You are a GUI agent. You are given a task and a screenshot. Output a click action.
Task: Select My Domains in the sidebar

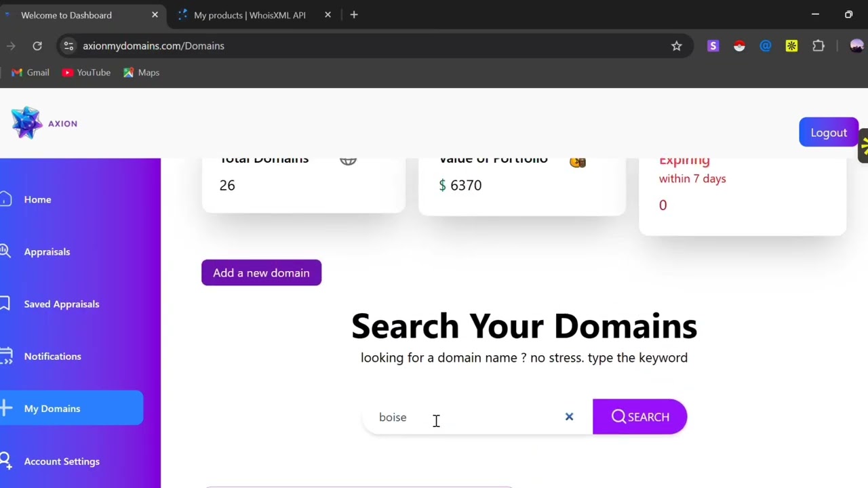click(x=71, y=408)
